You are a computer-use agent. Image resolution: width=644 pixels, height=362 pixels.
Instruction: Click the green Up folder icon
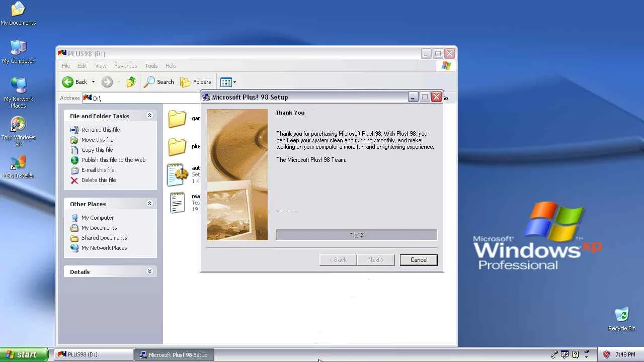[x=131, y=82]
